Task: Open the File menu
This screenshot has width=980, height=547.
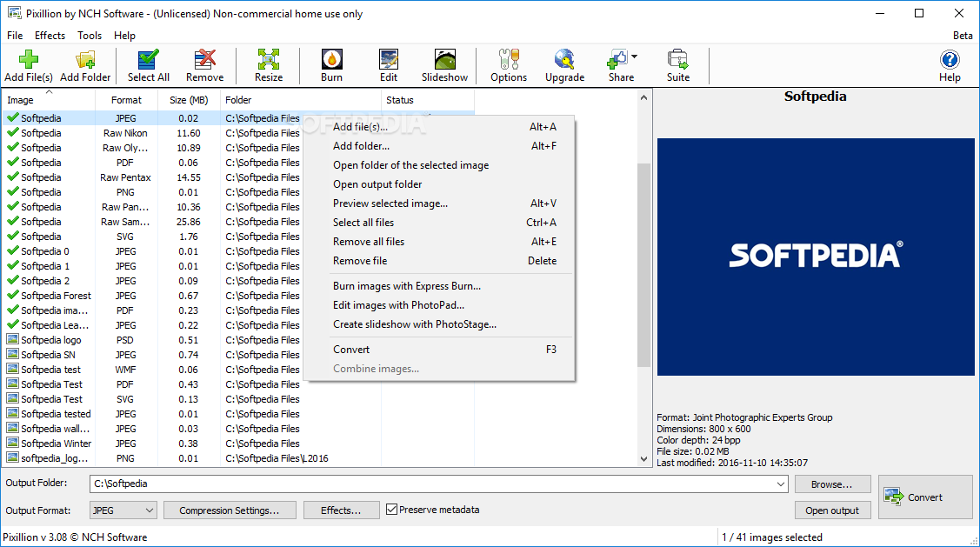Action: [x=15, y=36]
